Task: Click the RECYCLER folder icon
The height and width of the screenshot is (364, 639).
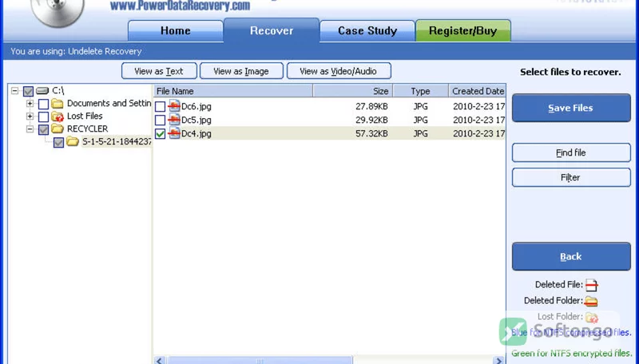Action: (57, 129)
